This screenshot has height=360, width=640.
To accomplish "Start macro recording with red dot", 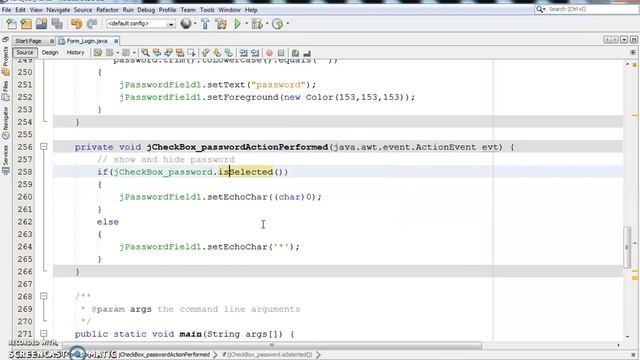I will click(269, 53).
